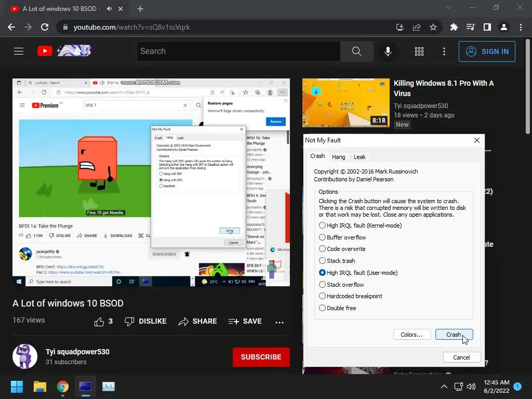Click the SIGN IN button
This screenshot has height=399, width=532.
click(487, 51)
